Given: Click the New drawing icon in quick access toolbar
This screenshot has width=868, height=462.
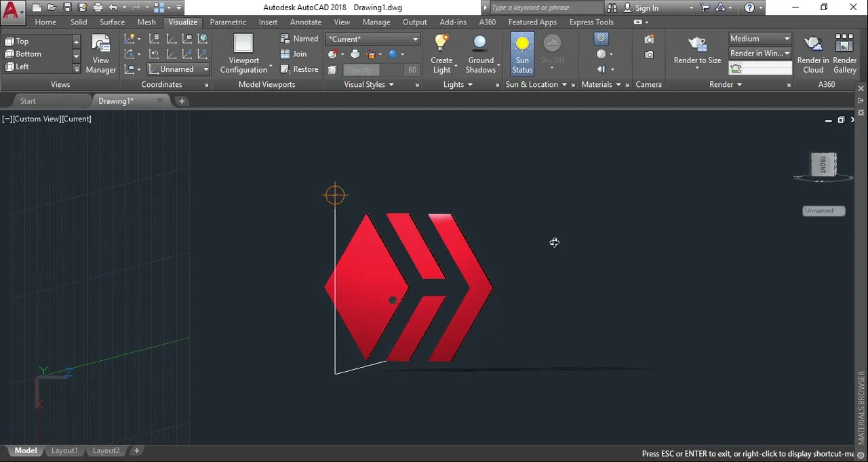Looking at the screenshot, I should tap(37, 7).
